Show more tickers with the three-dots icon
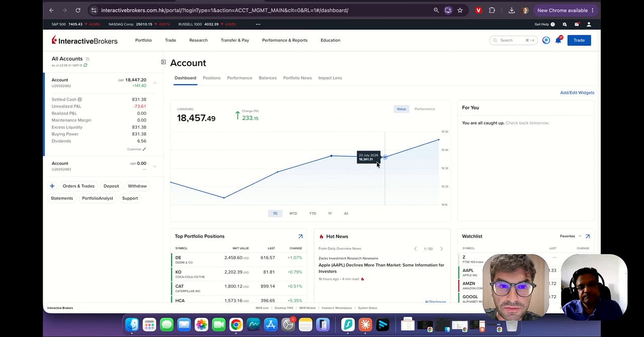Viewport: 644px width, 337px height. 258,24
